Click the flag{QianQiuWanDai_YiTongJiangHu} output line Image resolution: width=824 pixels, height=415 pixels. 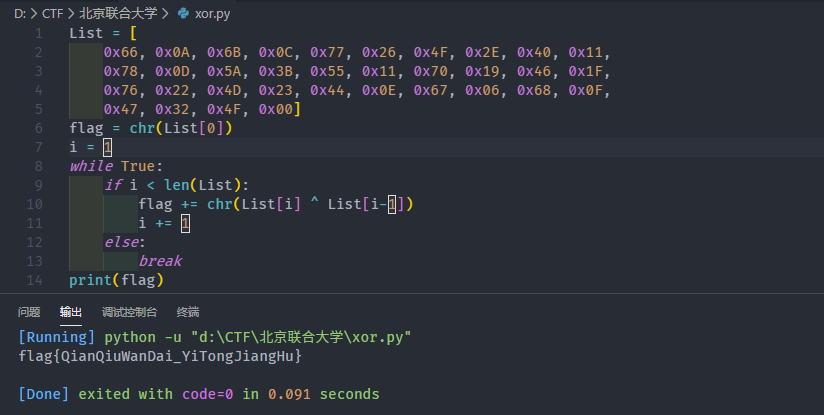(160, 356)
